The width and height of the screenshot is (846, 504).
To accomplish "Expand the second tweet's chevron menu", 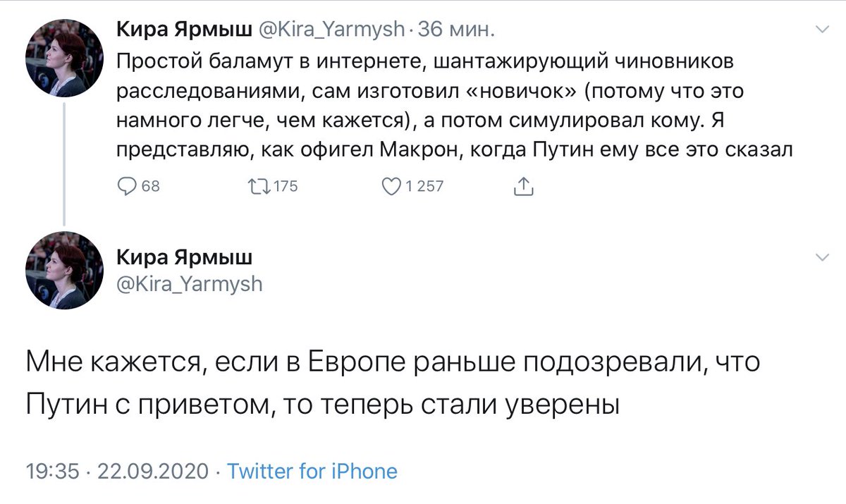I will [x=821, y=257].
